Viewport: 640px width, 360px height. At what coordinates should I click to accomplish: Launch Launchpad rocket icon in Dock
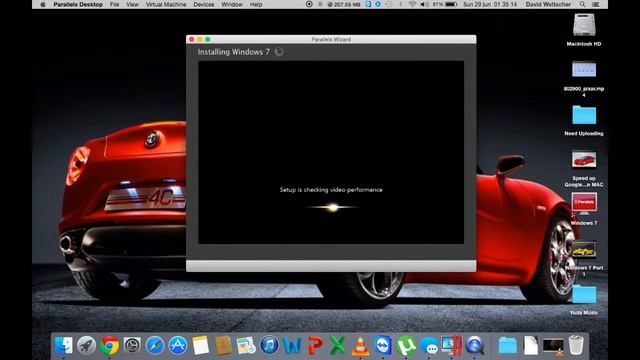pyautogui.click(x=87, y=346)
